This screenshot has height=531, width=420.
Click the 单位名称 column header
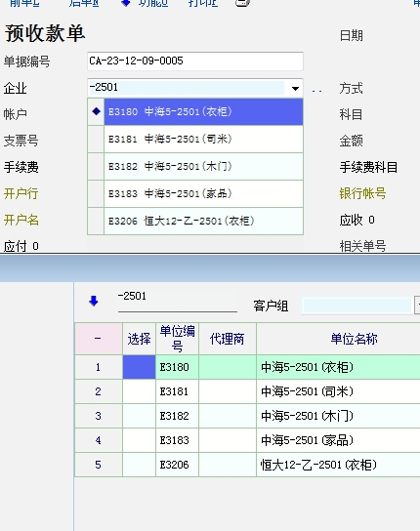pos(354,339)
